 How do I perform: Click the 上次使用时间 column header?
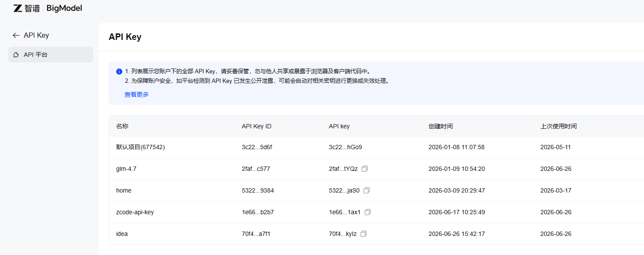[x=559, y=126]
